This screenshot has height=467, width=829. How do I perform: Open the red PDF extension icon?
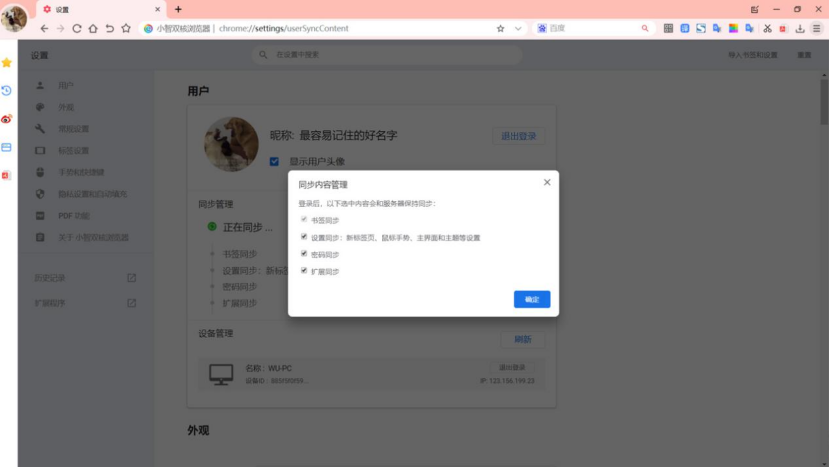[x=783, y=29]
